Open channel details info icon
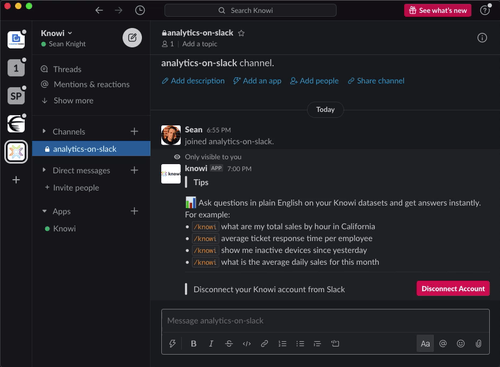Screen dimensions: 500x367 482,38
